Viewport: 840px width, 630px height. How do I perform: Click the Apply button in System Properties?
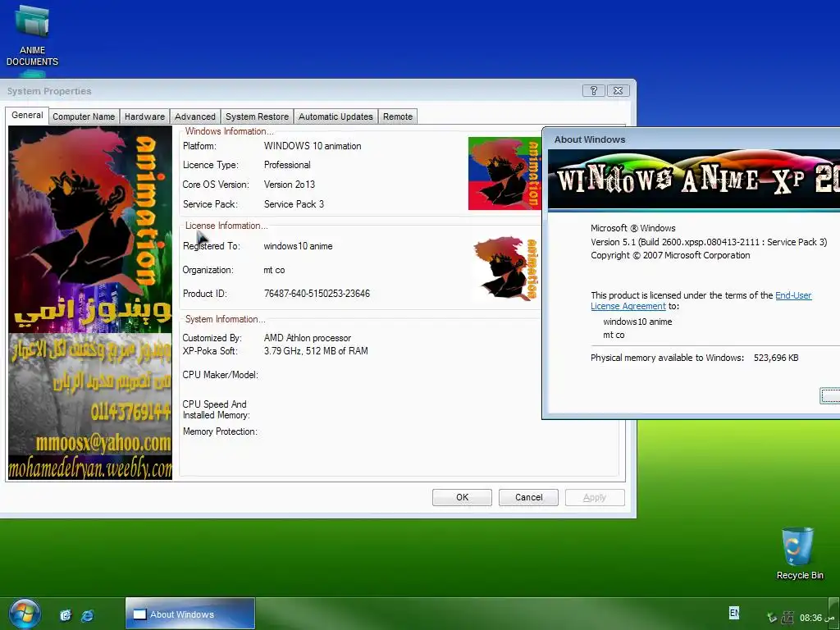(x=595, y=497)
